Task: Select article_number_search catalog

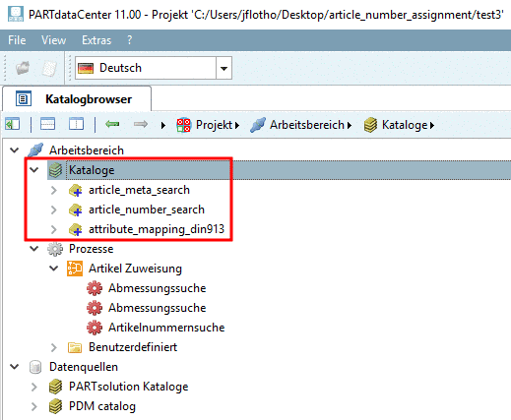Action: coord(147,210)
